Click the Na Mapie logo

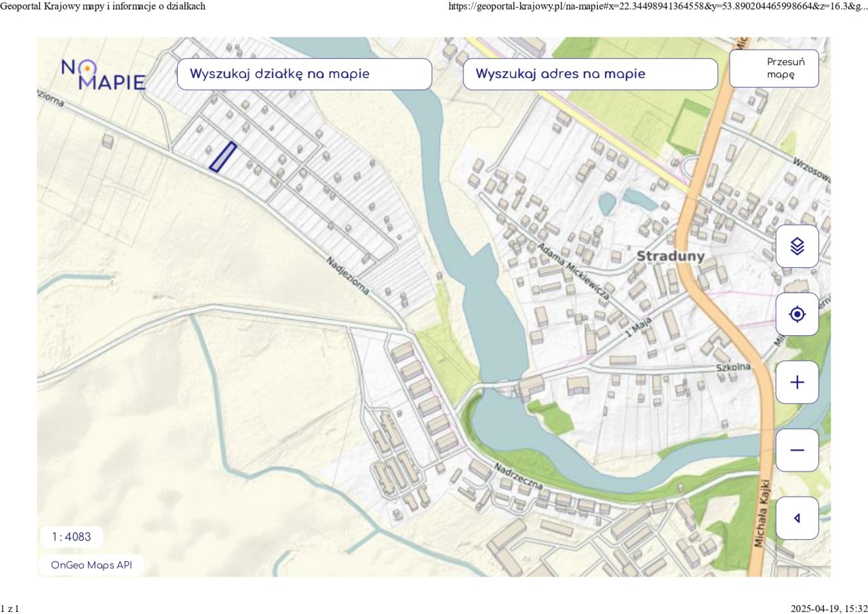coord(103,74)
